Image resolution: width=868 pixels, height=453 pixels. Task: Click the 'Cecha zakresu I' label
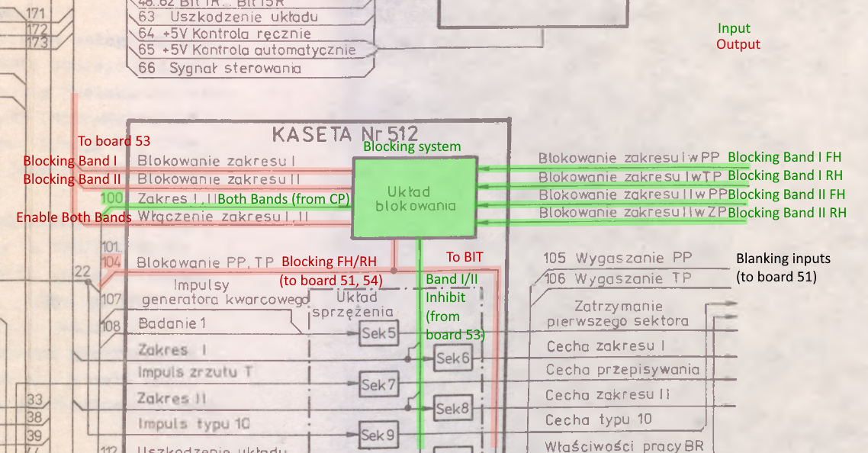[605, 346]
